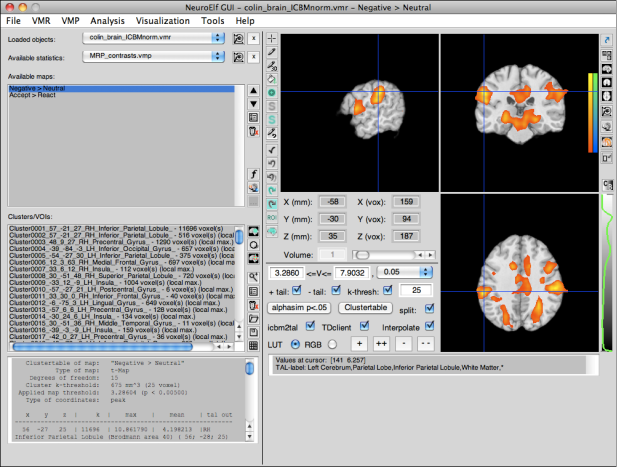Toggle the icbm2tal checkbox

[310, 326]
